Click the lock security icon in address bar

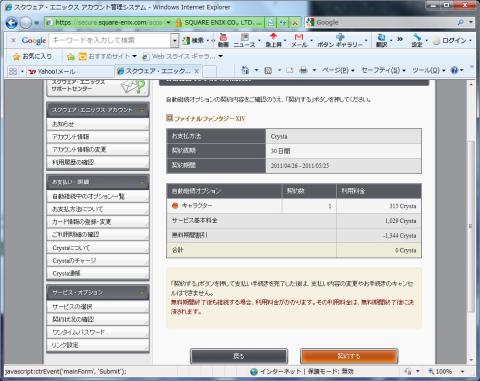click(179, 23)
